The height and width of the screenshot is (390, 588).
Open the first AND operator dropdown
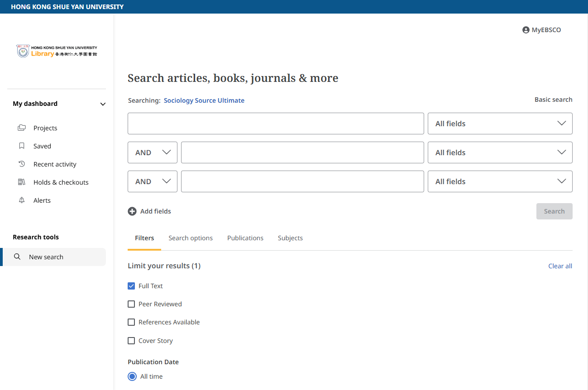[153, 152]
